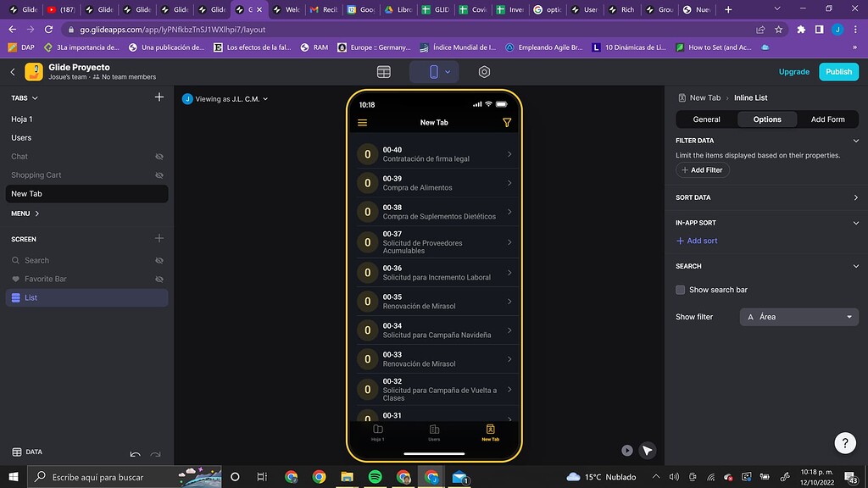This screenshot has height=488, width=868.
Task: Open the data grid editor icon
Action: pyautogui.click(x=384, y=71)
